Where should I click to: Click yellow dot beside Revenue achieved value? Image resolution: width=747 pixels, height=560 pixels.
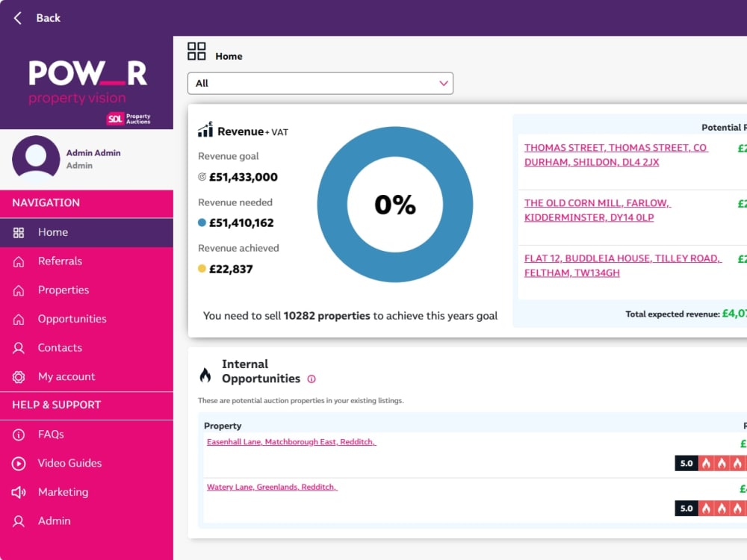202,269
